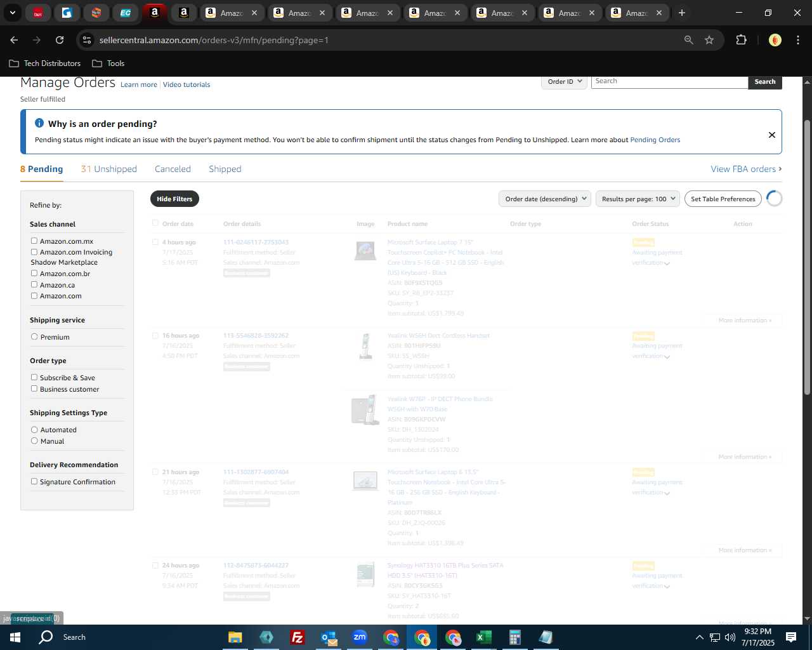Bookmark this page with the star icon
This screenshot has width=812, height=650.
click(709, 40)
